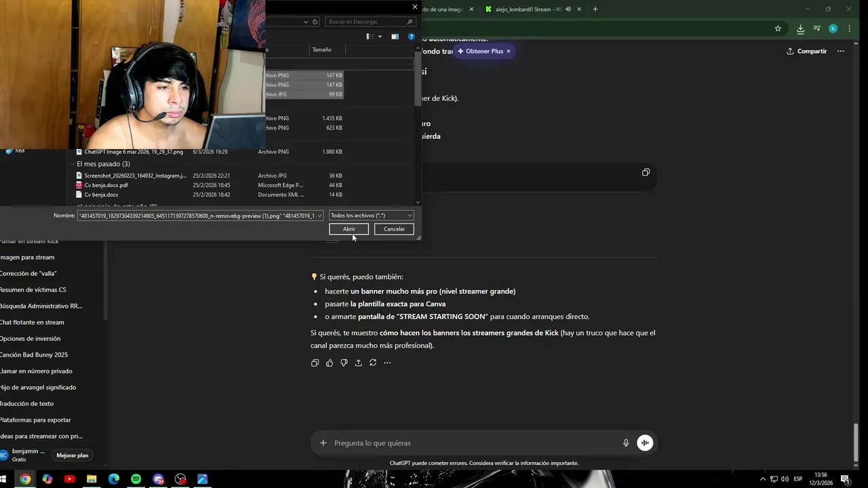
Task: Open the view options dropdown in file dialog
Action: (380, 37)
